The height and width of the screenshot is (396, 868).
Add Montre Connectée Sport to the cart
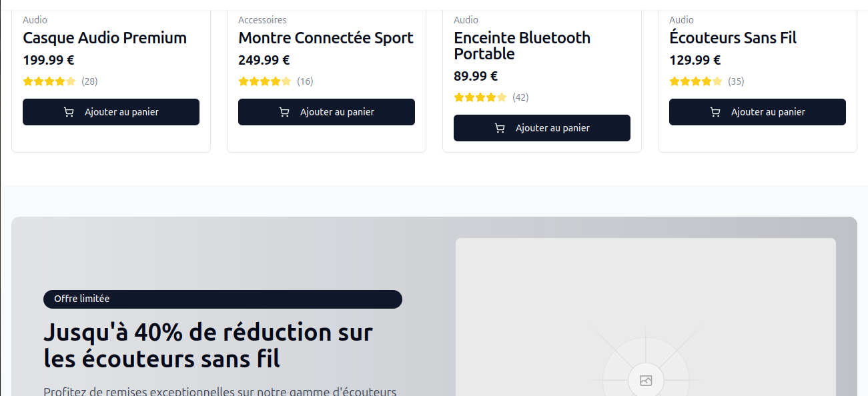(326, 112)
